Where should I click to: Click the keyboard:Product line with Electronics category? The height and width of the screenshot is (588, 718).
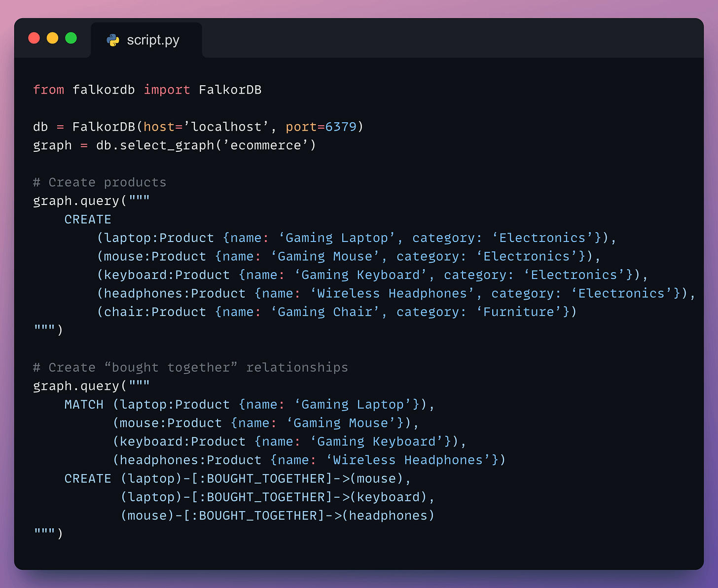pos(372,275)
